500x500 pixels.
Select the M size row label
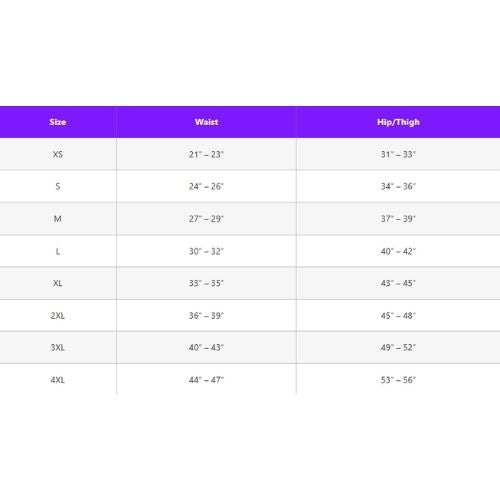pyautogui.click(x=58, y=219)
